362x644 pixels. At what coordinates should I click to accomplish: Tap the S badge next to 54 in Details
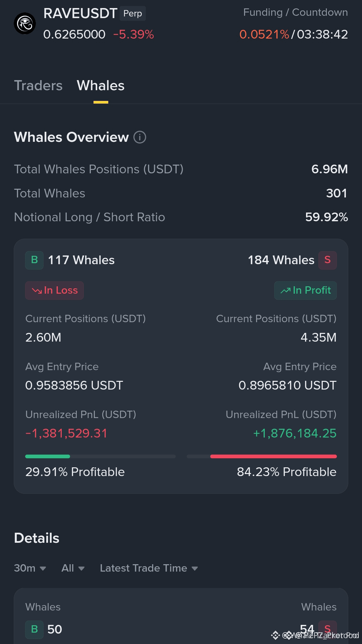327,630
